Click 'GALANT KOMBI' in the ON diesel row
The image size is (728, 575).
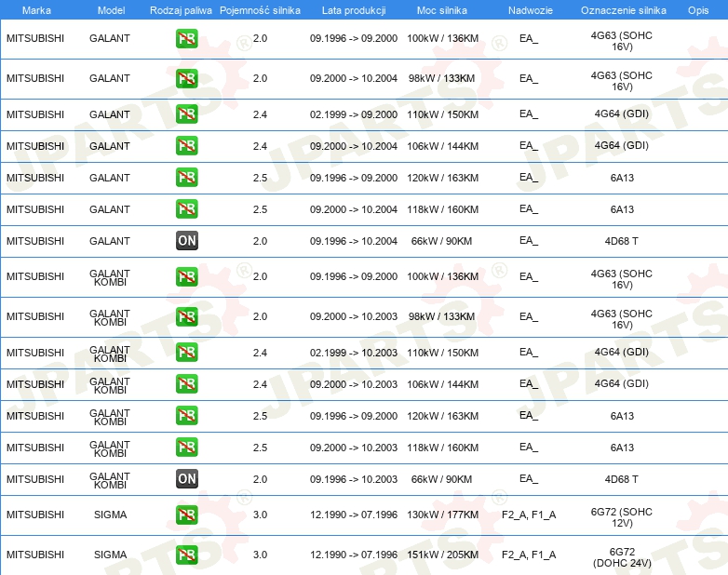point(110,480)
